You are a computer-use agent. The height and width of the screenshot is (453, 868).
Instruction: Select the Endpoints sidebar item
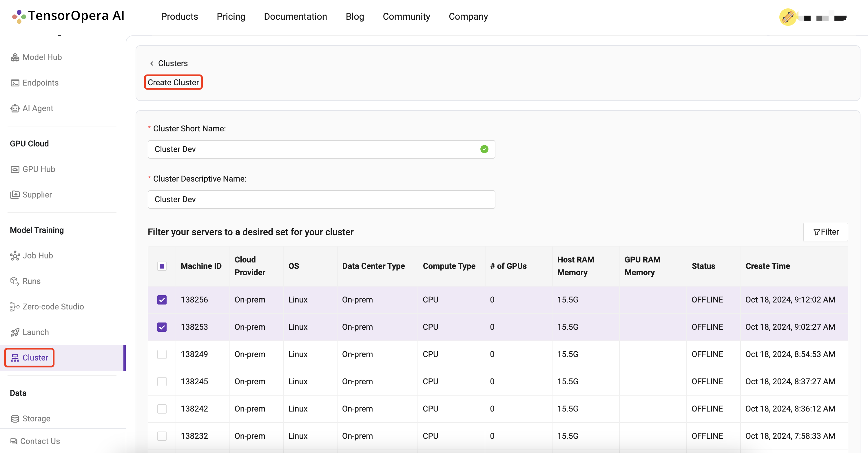click(x=41, y=83)
